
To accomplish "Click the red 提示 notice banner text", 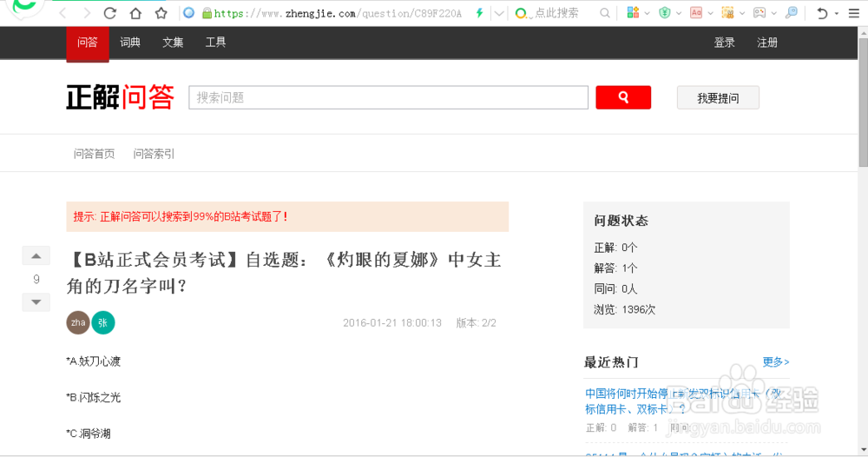I will [181, 216].
